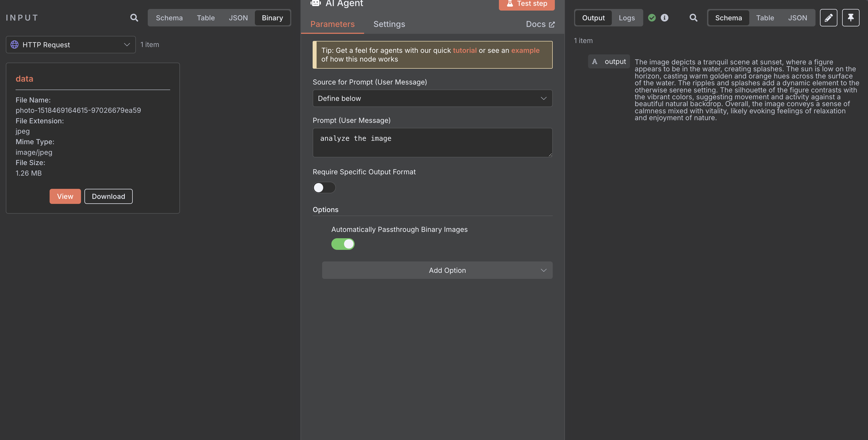Select the Output tab
This screenshot has width=868, height=440.
pyautogui.click(x=593, y=17)
